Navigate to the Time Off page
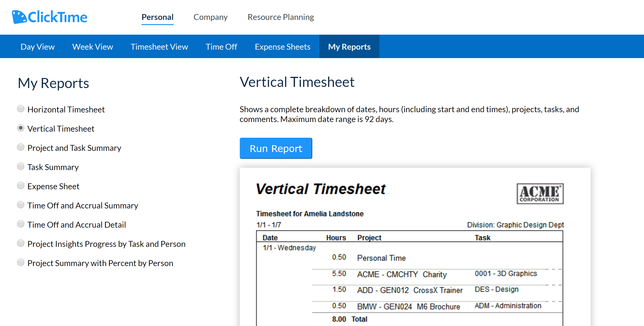 pos(222,47)
